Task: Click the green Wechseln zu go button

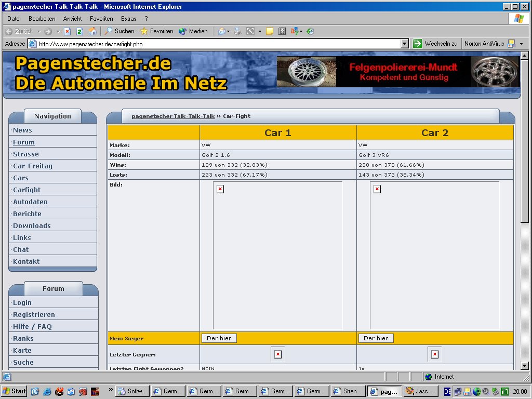Action: [435, 44]
